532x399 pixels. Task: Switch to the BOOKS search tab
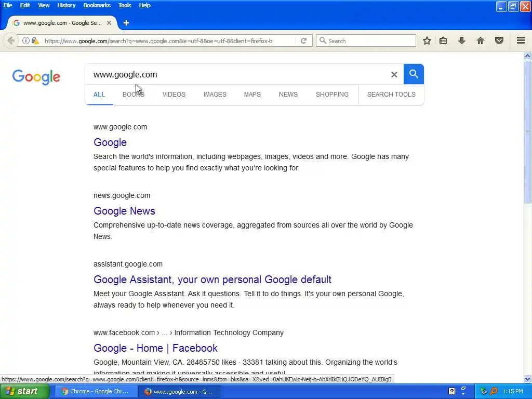click(x=134, y=95)
